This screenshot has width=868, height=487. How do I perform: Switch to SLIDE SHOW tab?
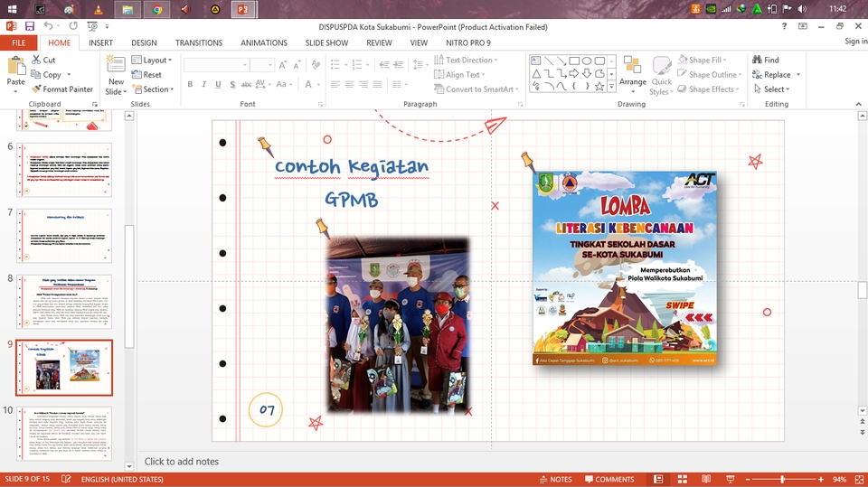click(326, 42)
